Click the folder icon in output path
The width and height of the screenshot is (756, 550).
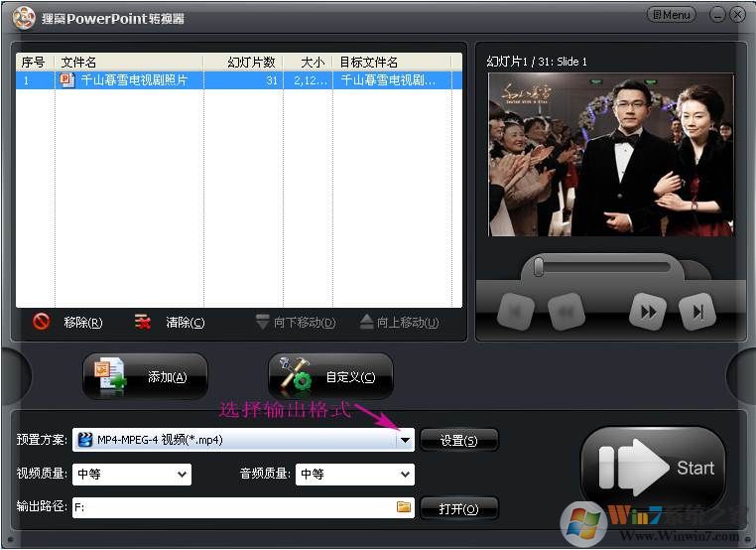(404, 507)
